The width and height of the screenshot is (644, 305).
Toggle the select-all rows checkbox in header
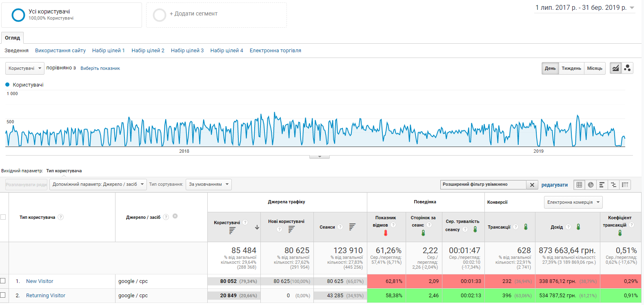[x=3, y=217]
